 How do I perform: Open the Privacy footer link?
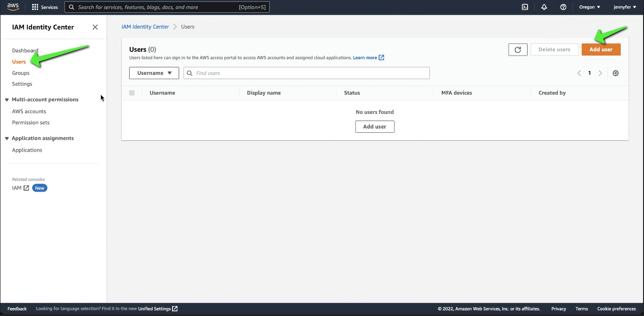pyautogui.click(x=559, y=308)
